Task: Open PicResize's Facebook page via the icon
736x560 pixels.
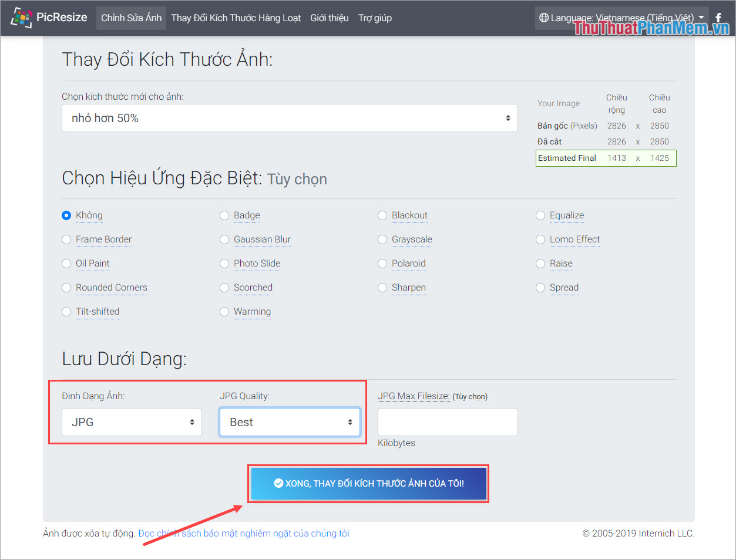Action: click(719, 18)
